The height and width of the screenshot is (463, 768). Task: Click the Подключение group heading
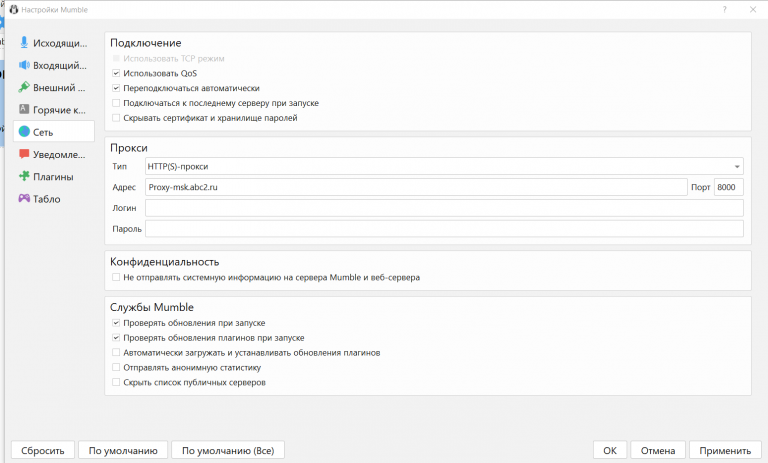coord(145,43)
